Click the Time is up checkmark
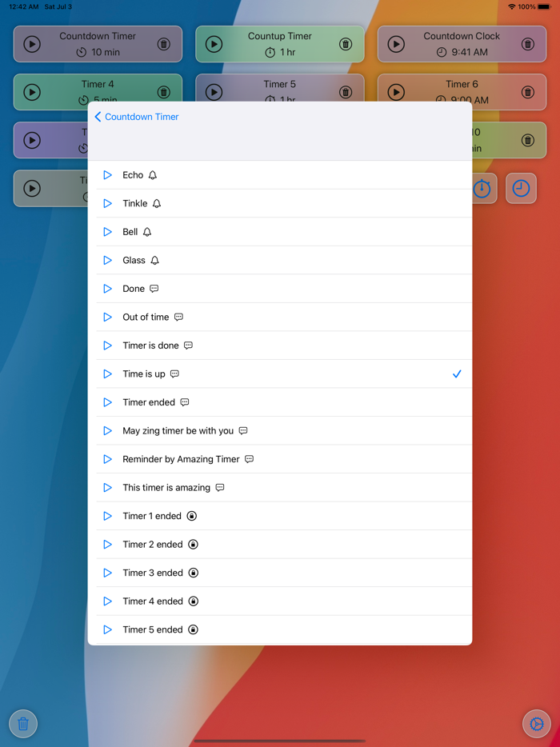Screen dimensions: 560x747 (457, 374)
